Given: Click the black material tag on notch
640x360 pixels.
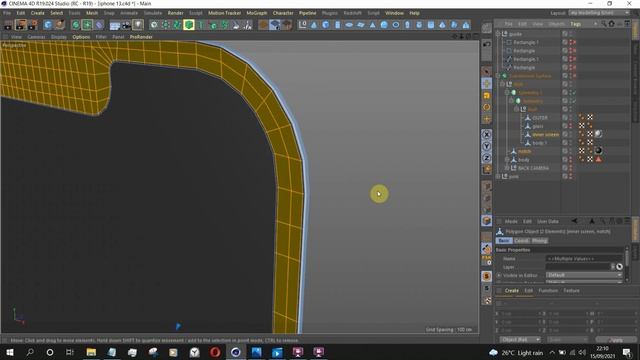Looking at the screenshot, I should pos(598,151).
